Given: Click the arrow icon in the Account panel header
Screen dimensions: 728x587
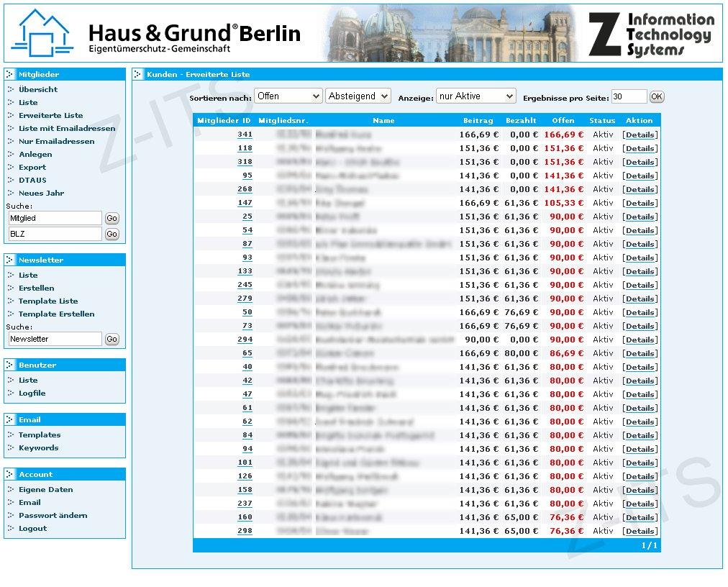Looking at the screenshot, I should click(10, 475).
